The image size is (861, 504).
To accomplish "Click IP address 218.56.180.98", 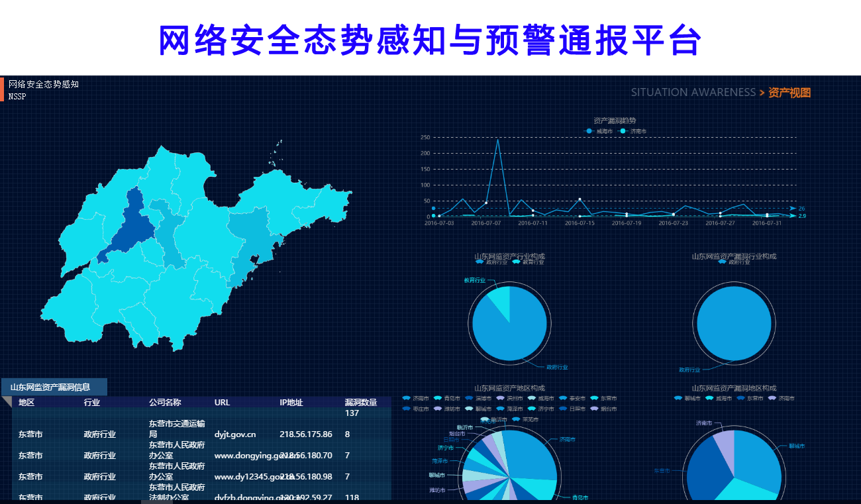I will click(x=306, y=477).
